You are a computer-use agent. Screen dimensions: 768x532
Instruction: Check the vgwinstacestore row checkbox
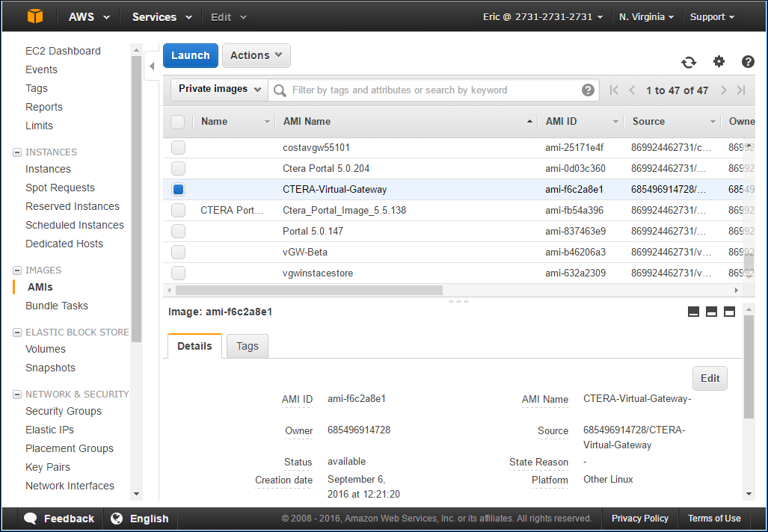pos(178,273)
